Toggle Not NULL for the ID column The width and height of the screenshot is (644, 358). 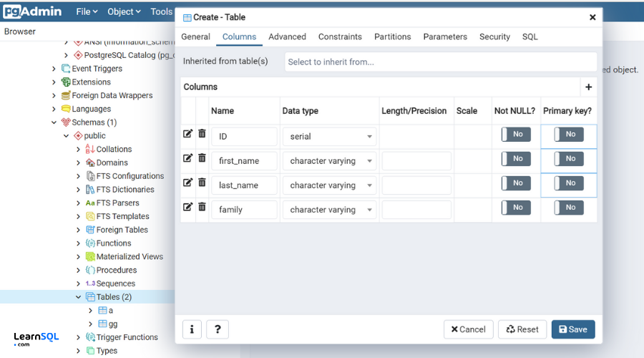point(516,135)
